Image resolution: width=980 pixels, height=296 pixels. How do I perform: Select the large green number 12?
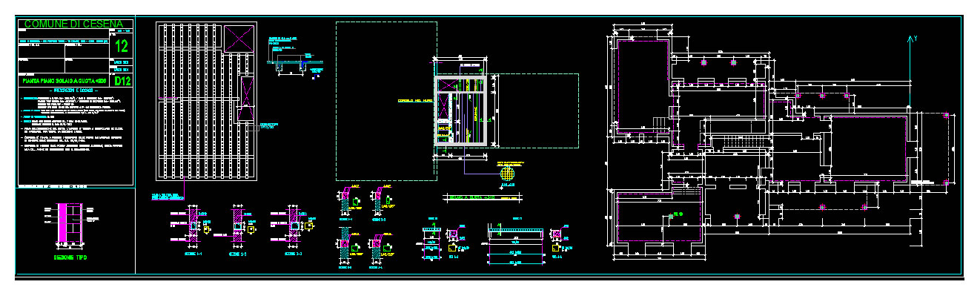coord(122,47)
